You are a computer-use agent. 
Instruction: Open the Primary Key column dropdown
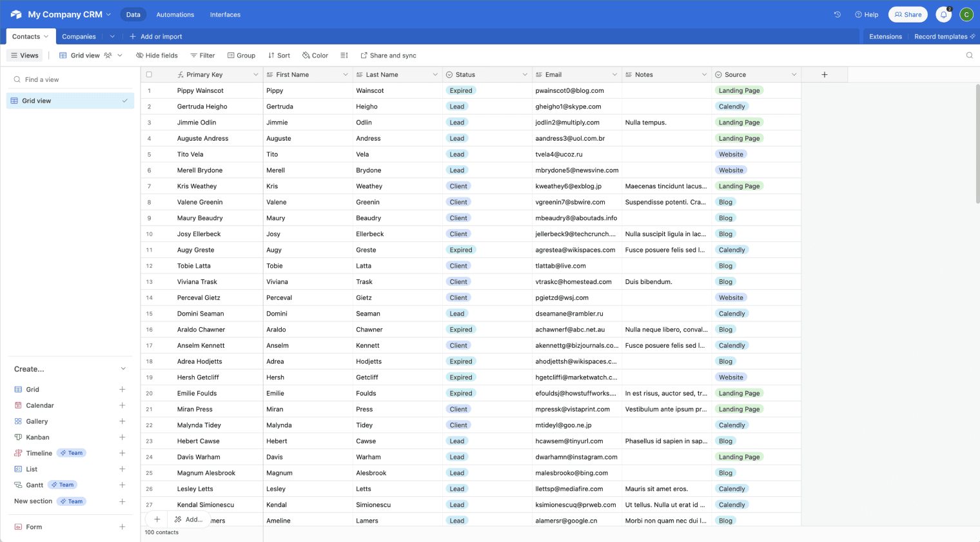point(255,75)
